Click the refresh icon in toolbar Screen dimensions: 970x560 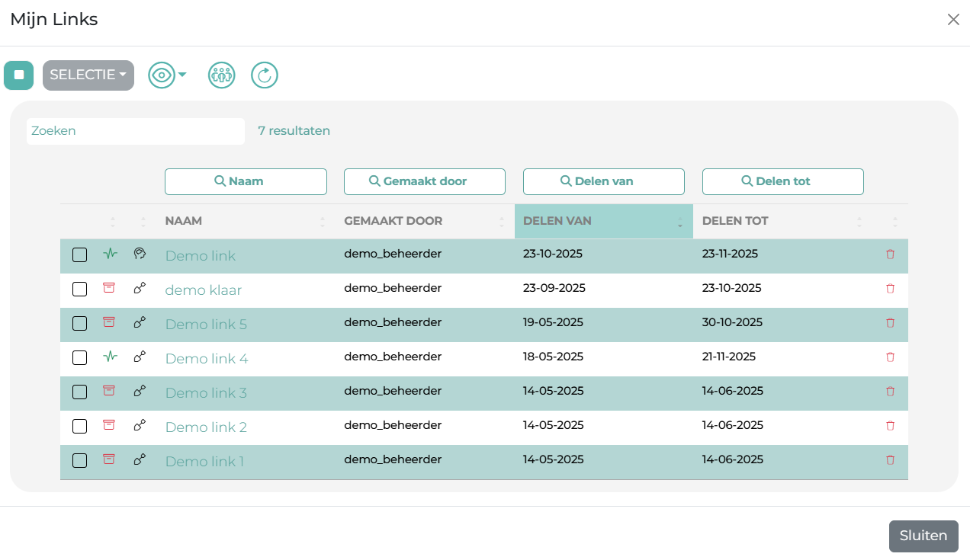264,75
